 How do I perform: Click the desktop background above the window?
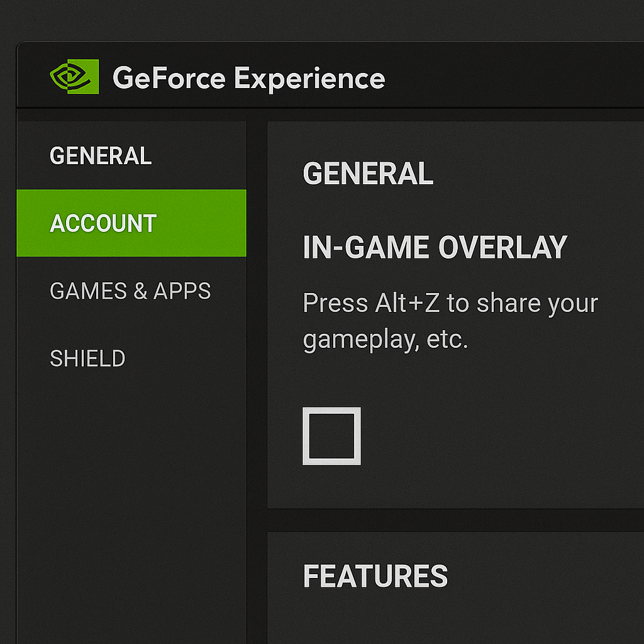tap(314, 19)
